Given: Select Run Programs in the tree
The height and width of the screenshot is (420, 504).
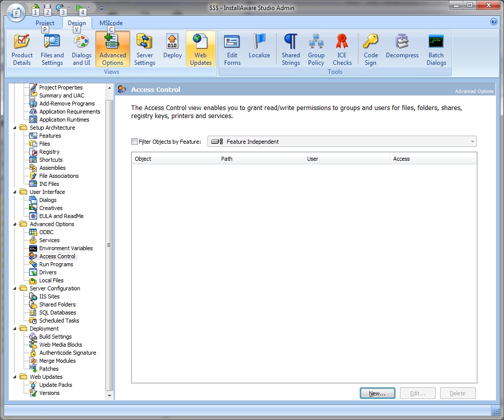Looking at the screenshot, I should 56,264.
